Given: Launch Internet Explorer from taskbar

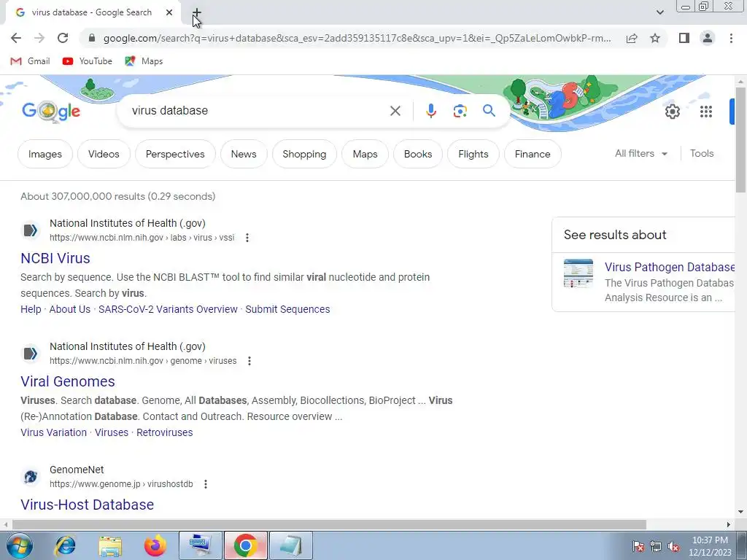Looking at the screenshot, I should point(65,545).
